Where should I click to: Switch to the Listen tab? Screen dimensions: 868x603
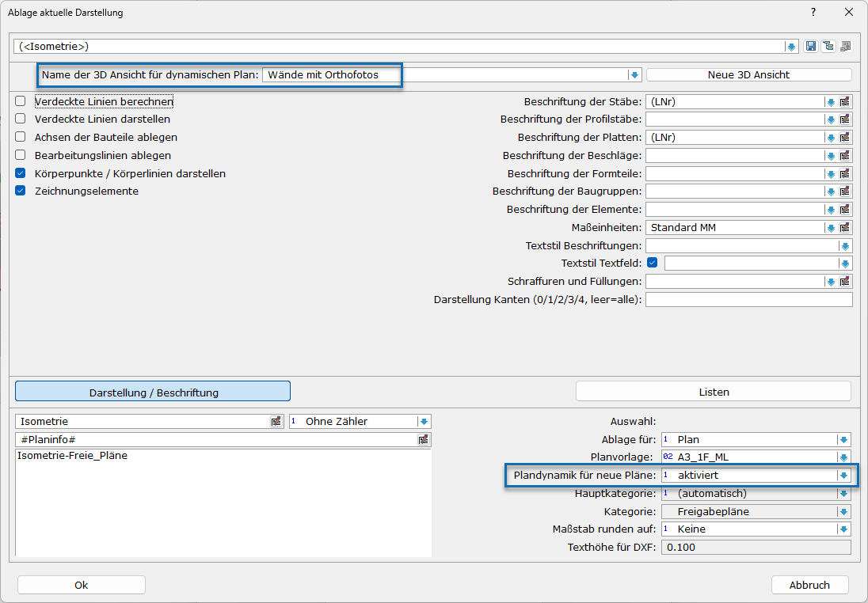tap(713, 392)
